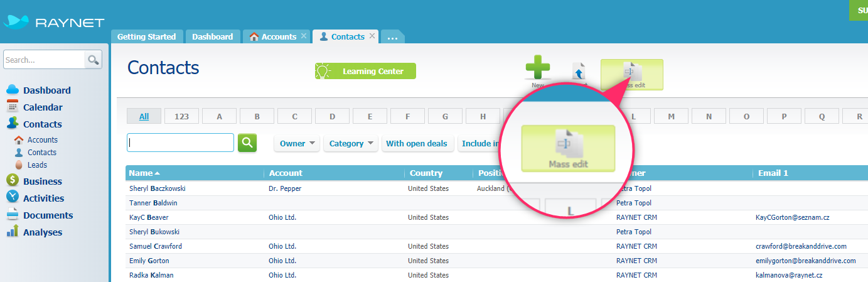This screenshot has height=282, width=868.
Task: Click the search magnifier icon in sidebar
Action: pos(93,60)
